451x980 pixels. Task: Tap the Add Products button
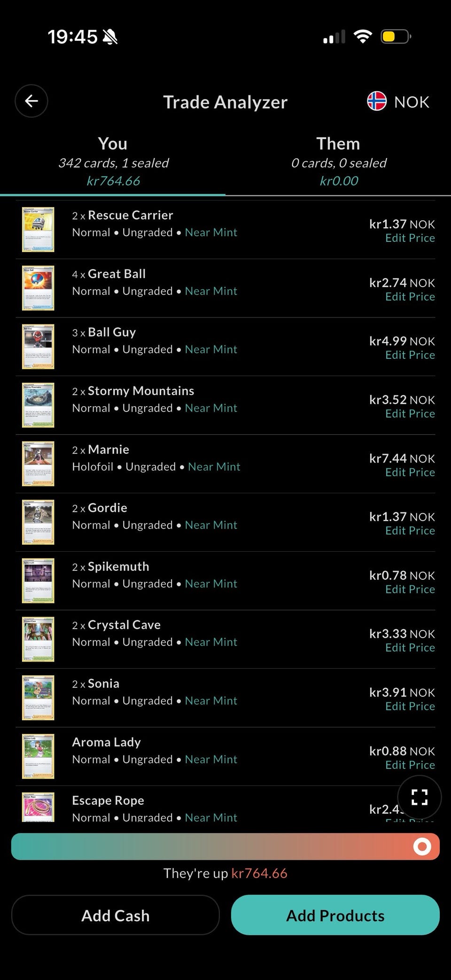click(335, 915)
